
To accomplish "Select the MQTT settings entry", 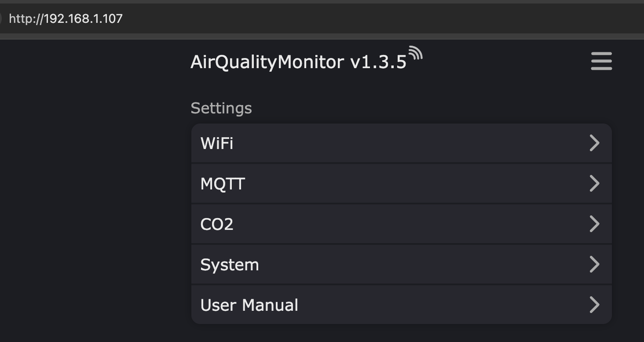I will pos(223,184).
